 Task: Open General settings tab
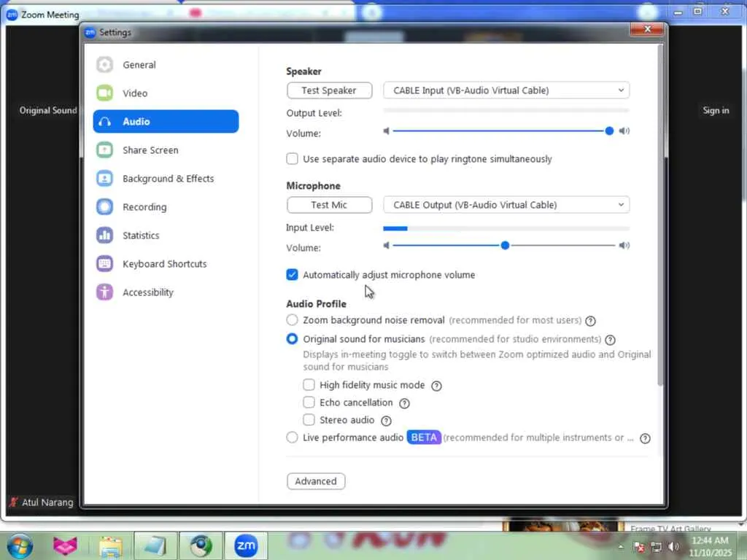[166, 65]
